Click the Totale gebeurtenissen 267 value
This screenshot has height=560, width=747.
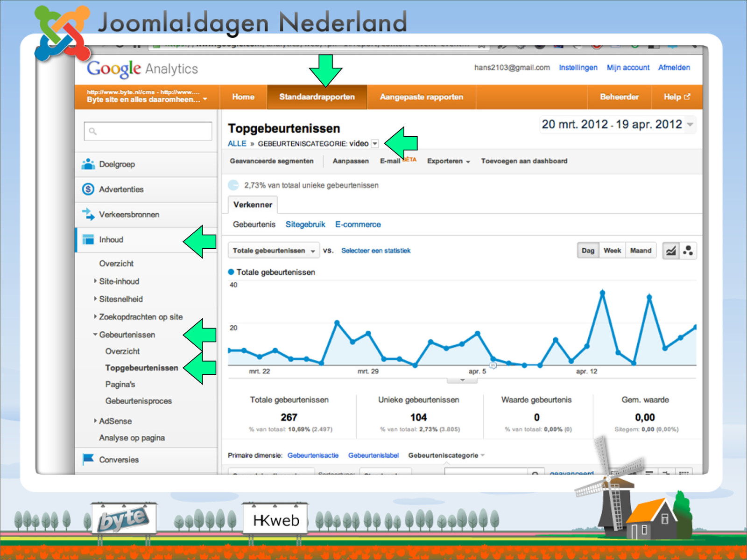pyautogui.click(x=289, y=417)
